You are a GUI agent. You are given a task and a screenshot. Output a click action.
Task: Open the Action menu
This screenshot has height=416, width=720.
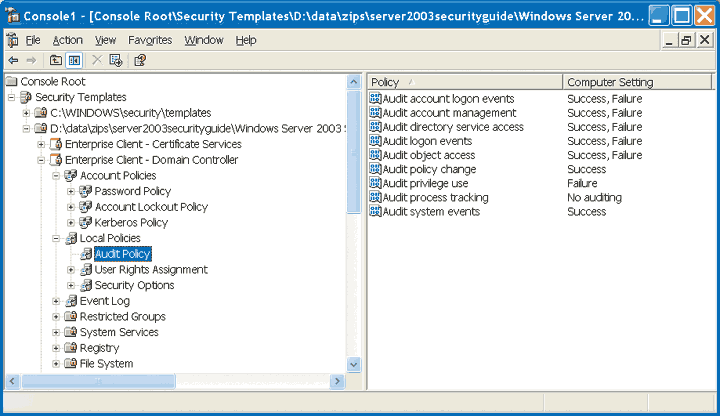coord(68,40)
